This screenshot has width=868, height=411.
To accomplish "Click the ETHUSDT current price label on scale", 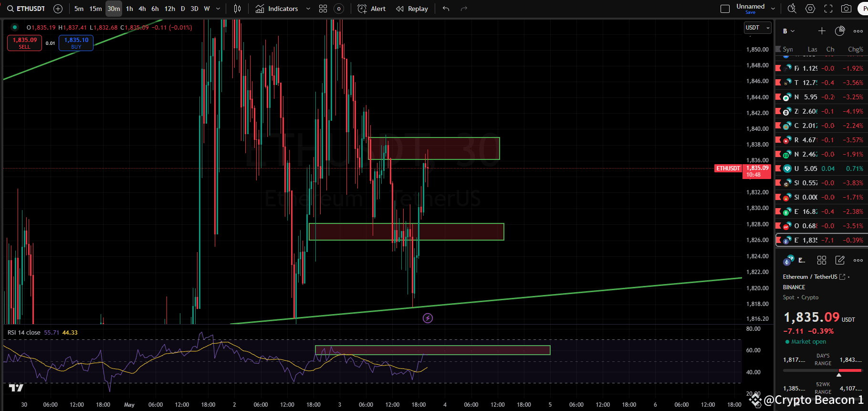I will click(x=743, y=171).
